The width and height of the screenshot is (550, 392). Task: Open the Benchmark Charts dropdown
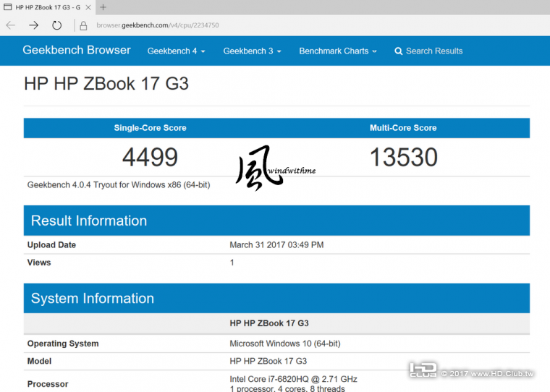pyautogui.click(x=338, y=51)
